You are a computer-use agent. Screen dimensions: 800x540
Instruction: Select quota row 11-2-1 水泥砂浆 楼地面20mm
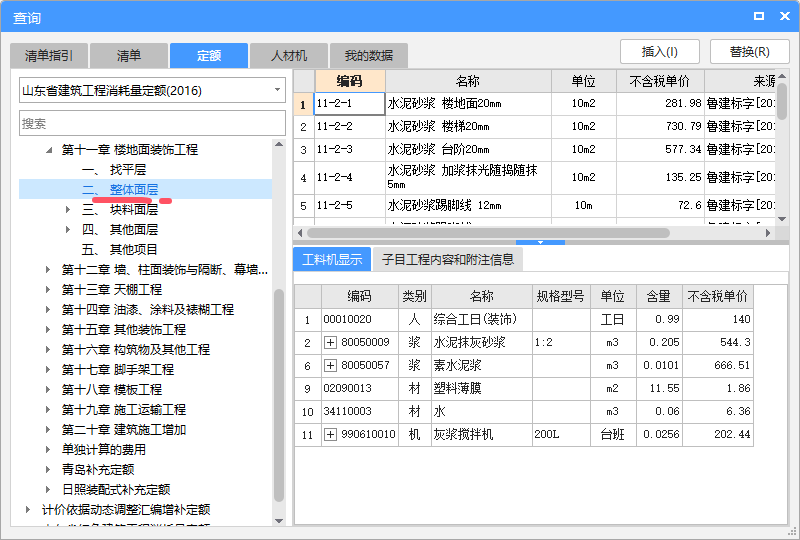coord(535,104)
